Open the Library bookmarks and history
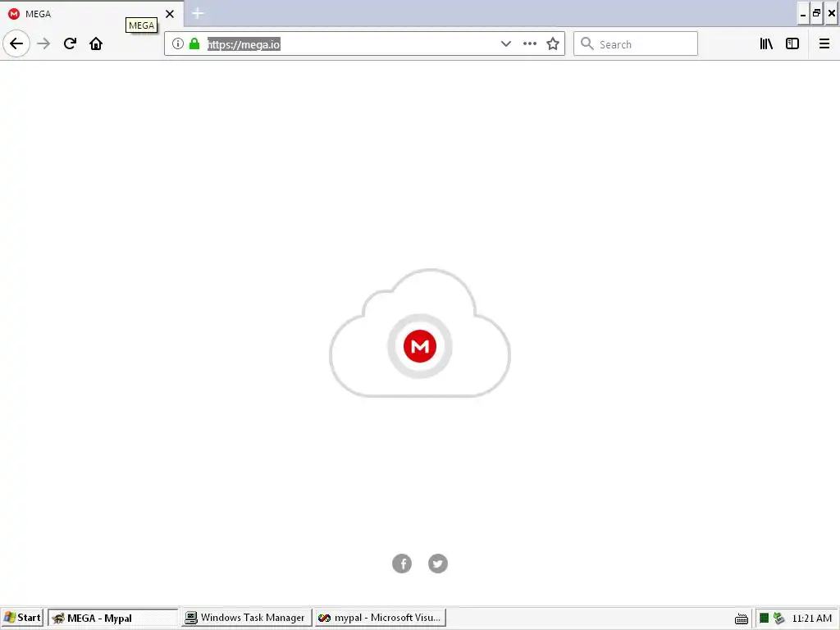Image resolution: width=840 pixels, height=630 pixels. 766,44
